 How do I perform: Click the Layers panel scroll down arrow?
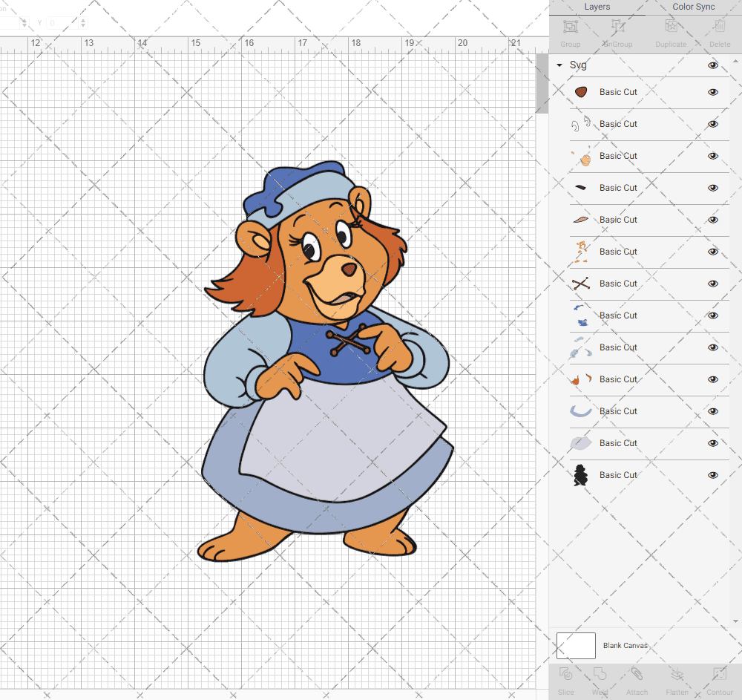[735, 621]
